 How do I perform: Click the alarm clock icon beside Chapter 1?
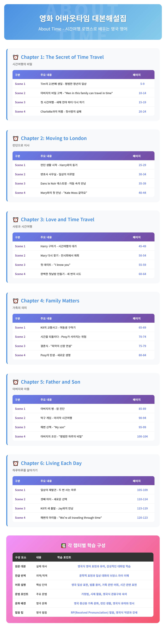coord(16,57)
